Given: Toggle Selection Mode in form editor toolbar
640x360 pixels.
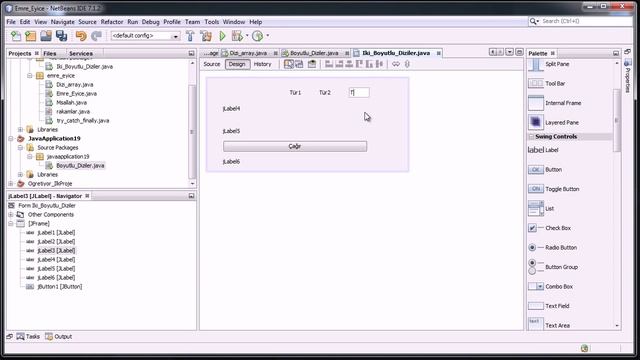Looking at the screenshot, I should (289, 64).
